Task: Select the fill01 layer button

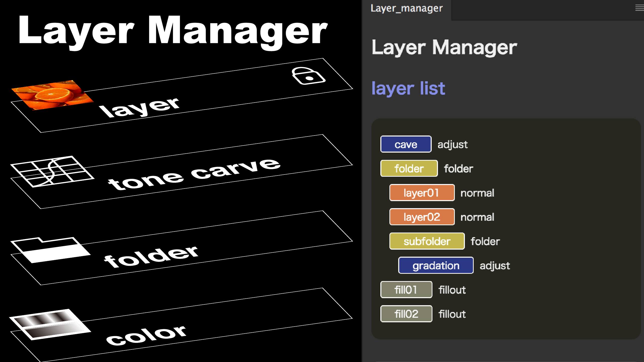Action: click(x=406, y=290)
